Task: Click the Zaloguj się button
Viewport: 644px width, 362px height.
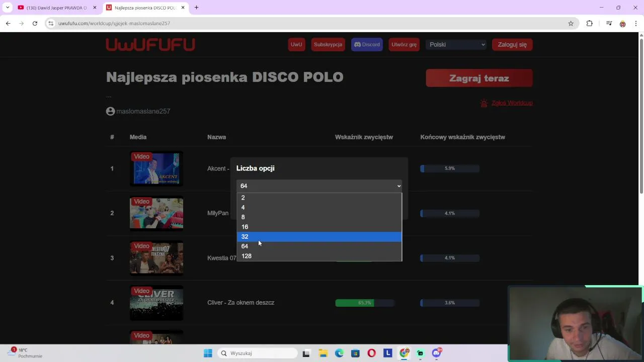Action: 512,45
